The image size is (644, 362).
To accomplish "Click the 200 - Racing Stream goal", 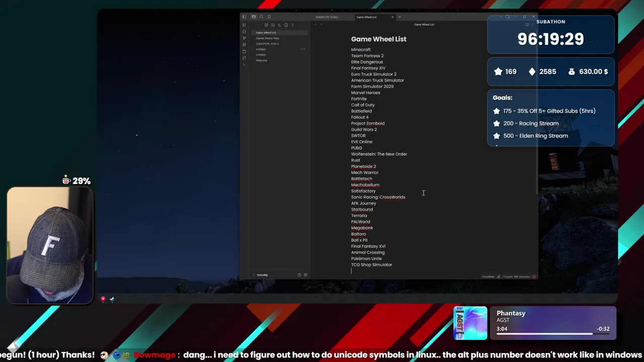I will pyautogui.click(x=531, y=123).
